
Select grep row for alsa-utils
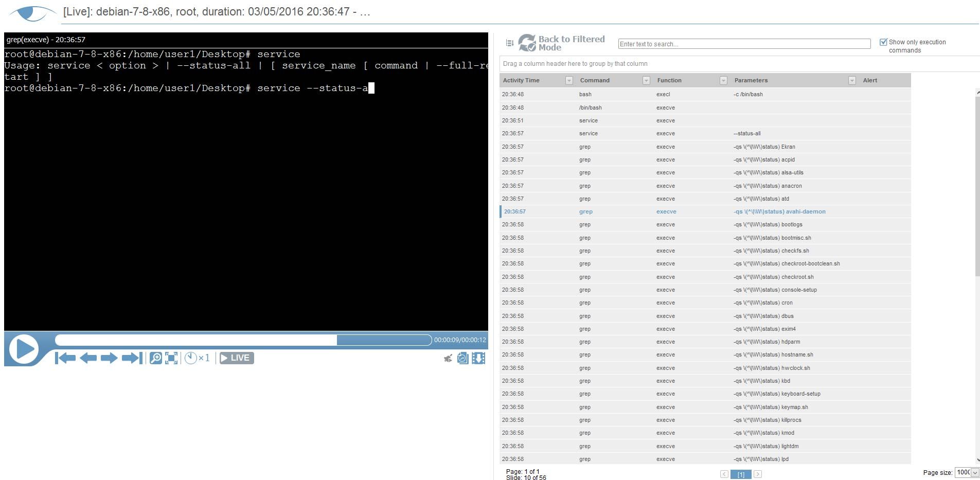coord(705,172)
